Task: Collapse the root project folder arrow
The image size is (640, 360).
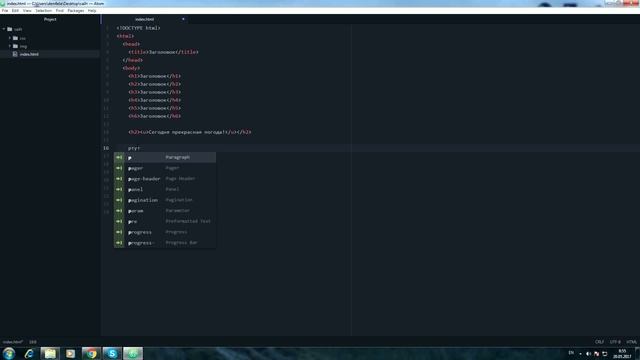Action: click(4, 29)
